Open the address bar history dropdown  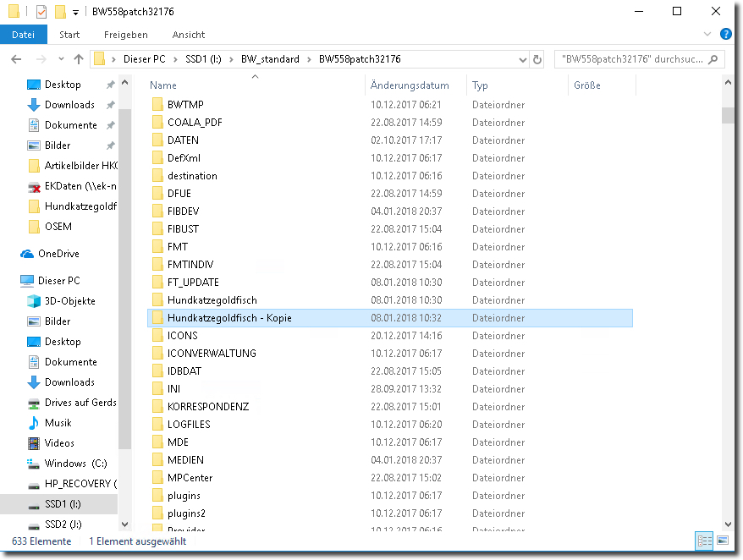[522, 59]
